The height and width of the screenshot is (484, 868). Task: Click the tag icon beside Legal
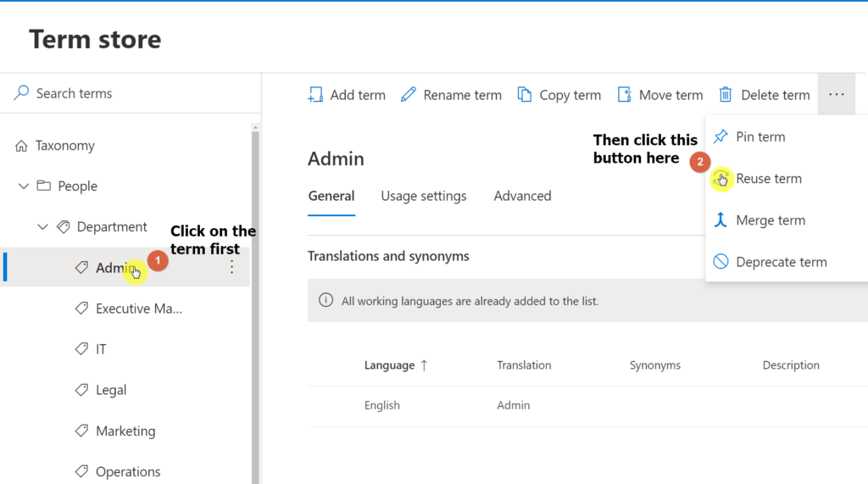81,390
